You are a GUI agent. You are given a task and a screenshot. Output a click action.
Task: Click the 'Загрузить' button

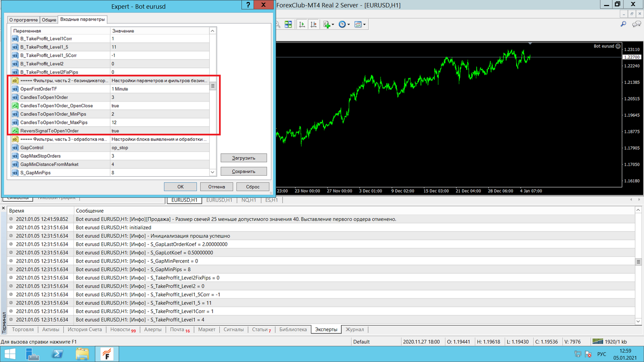click(x=244, y=158)
